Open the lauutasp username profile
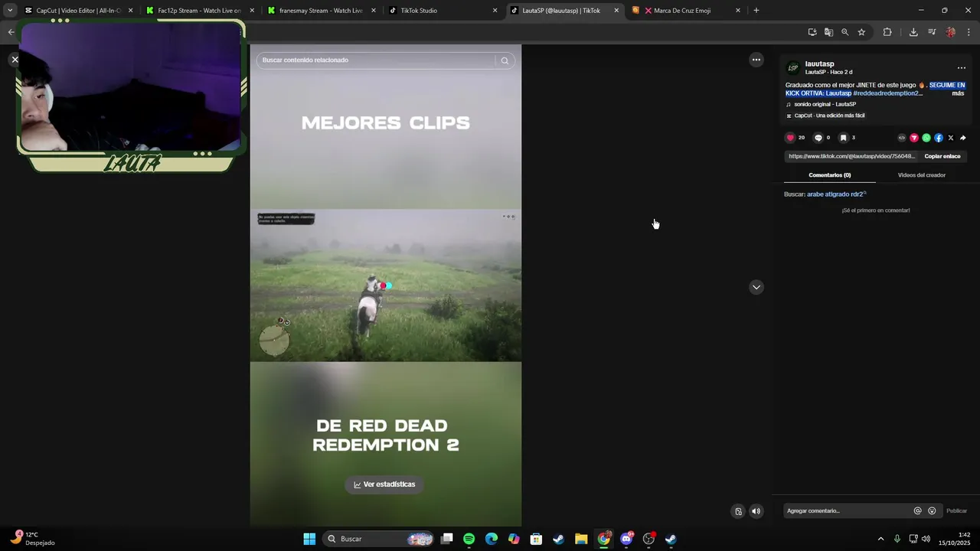The width and height of the screenshot is (980, 551). coord(819,64)
